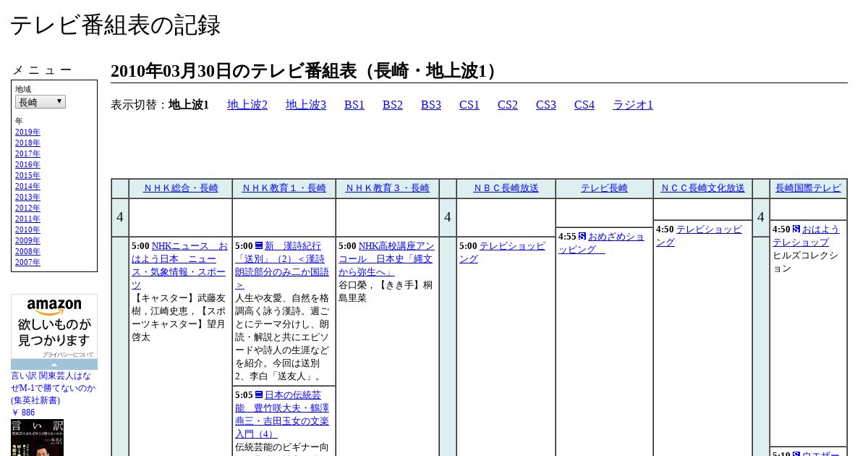
Task: Open the 新 漢詩紀行「送別」 program link
Action: pyautogui.click(x=282, y=266)
